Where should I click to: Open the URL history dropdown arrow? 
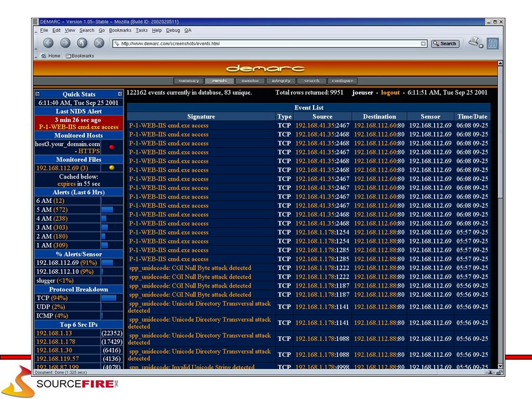pyautogui.click(x=423, y=43)
